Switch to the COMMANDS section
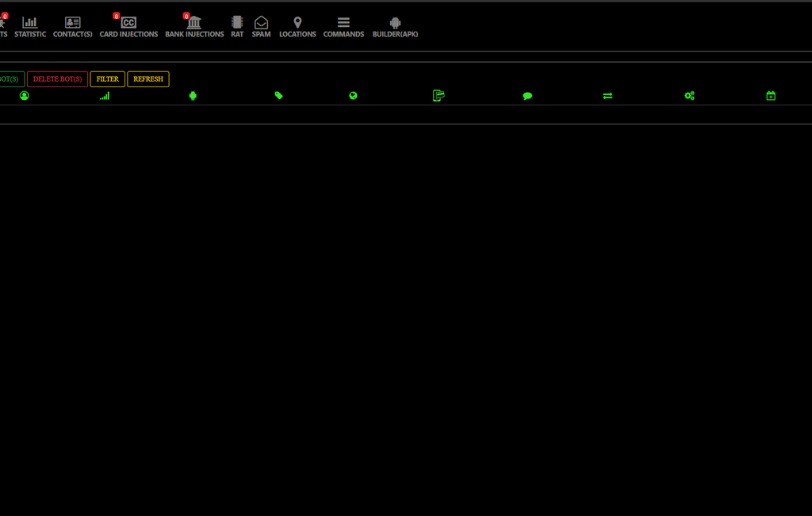Screen dimensions: 812x516 pos(343,24)
